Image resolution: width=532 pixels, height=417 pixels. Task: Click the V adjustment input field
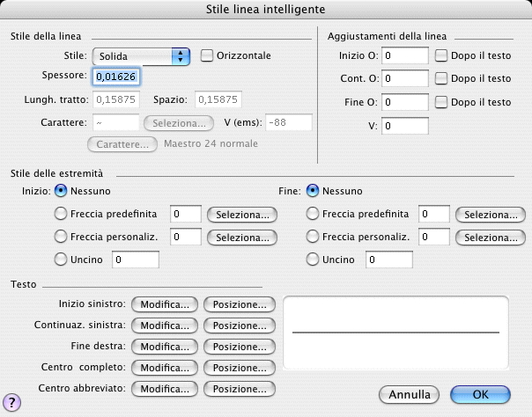coord(405,126)
